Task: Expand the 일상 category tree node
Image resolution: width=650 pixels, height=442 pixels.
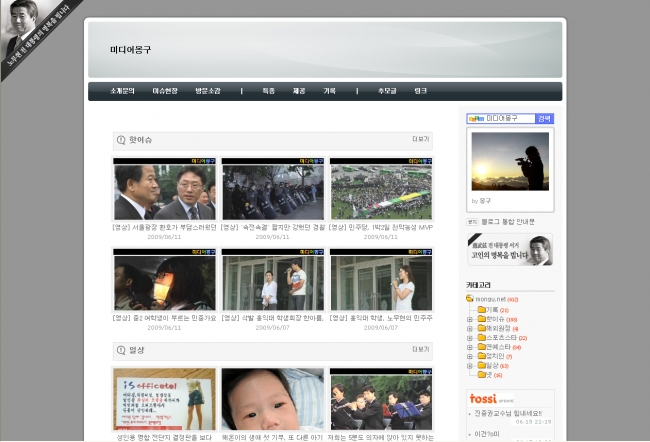Action: [470, 366]
